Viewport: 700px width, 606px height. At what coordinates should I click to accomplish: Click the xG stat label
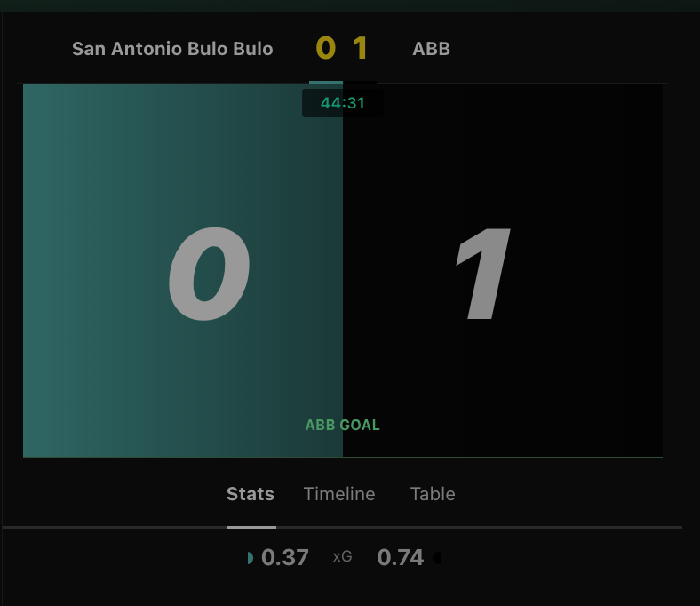point(342,557)
